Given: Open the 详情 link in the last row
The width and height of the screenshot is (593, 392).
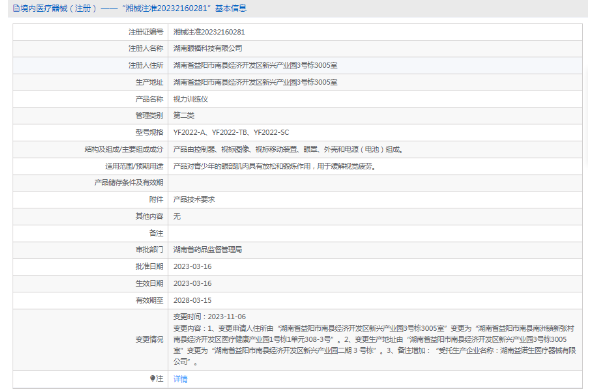Looking at the screenshot, I should pos(180,379).
